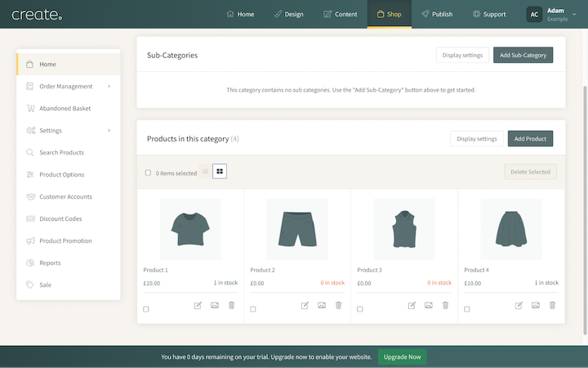Open Product 3 sleeveless top thumbnail

[x=404, y=229]
